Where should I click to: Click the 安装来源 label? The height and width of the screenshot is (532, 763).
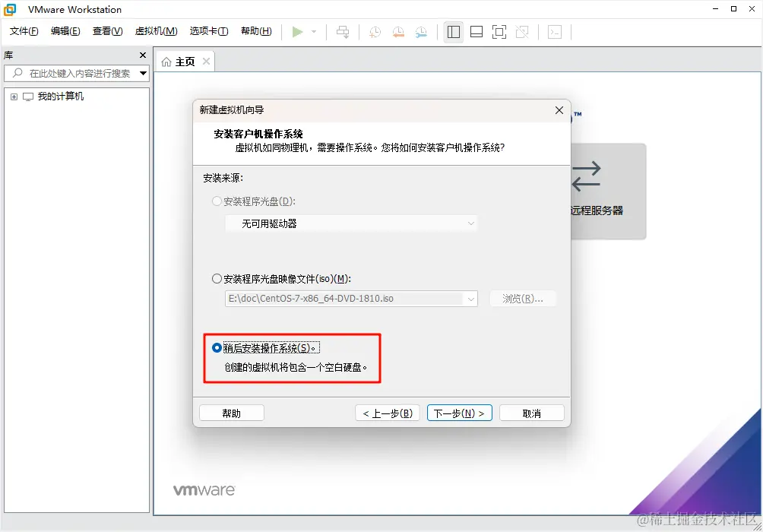pyautogui.click(x=223, y=178)
